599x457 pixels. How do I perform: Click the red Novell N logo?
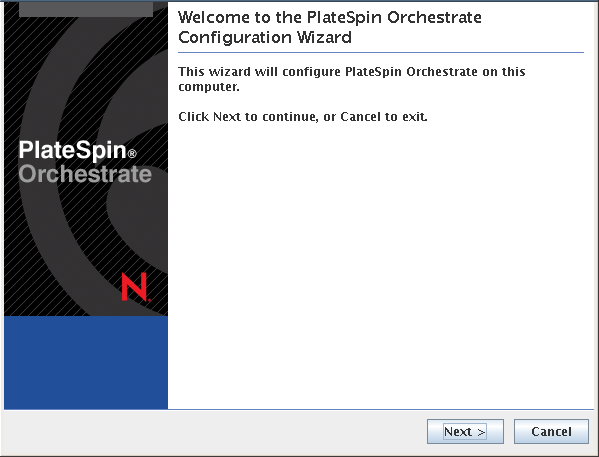136,287
